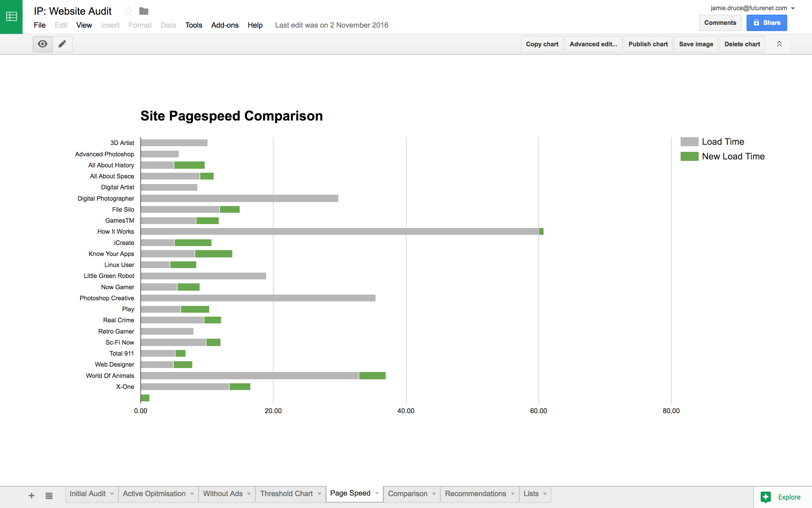Click the green New Load Time legend swatch
Screen dimensions: 812x508
click(x=689, y=157)
